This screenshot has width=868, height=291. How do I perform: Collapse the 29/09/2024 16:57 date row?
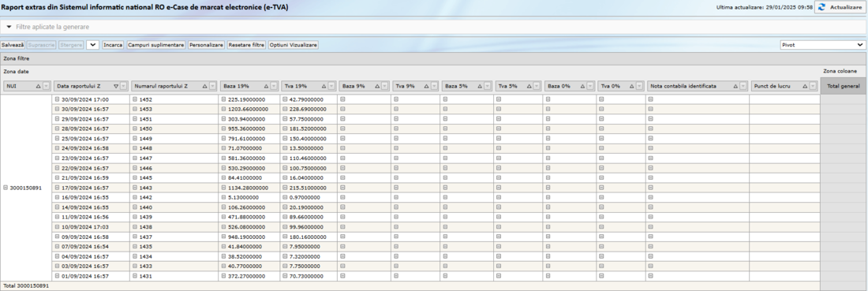pos(57,119)
